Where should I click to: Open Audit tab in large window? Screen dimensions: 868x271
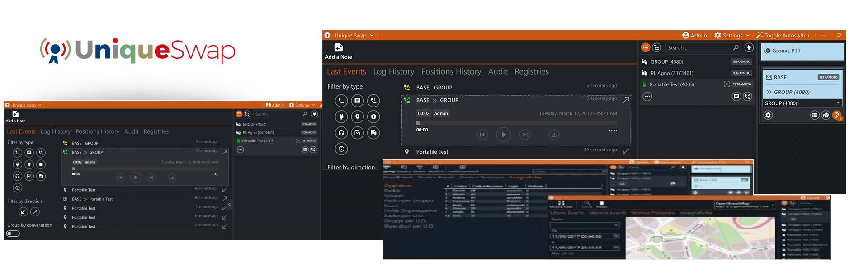[x=498, y=71]
